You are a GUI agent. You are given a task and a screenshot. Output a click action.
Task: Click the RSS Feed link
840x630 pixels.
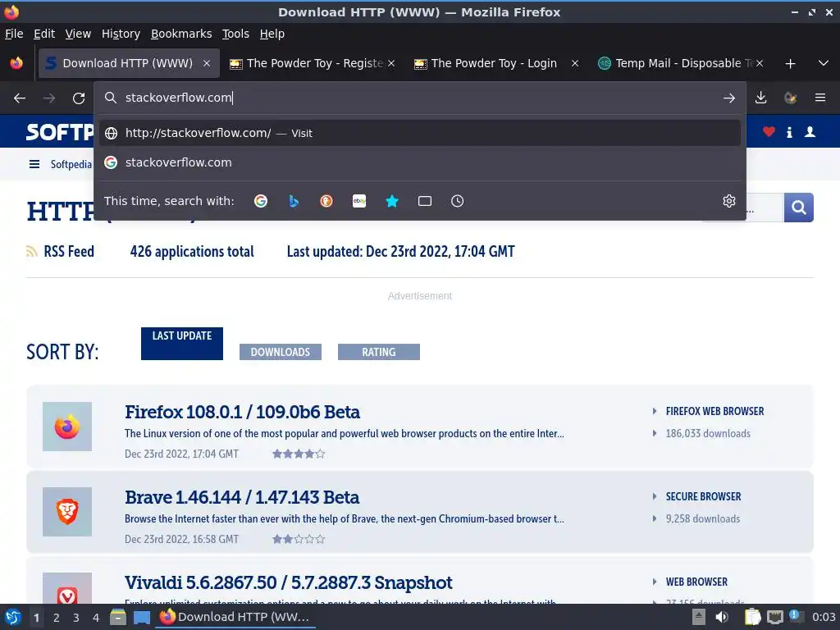click(x=69, y=251)
